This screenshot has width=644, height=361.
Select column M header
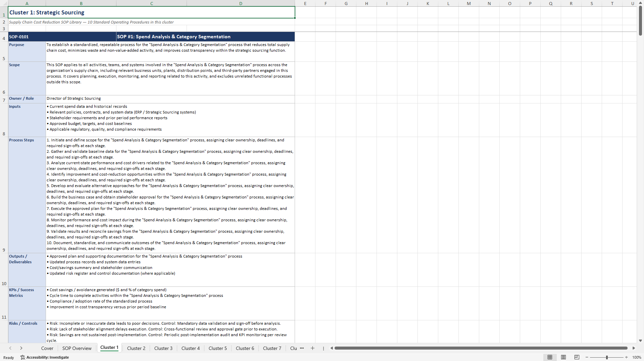(x=469, y=3)
